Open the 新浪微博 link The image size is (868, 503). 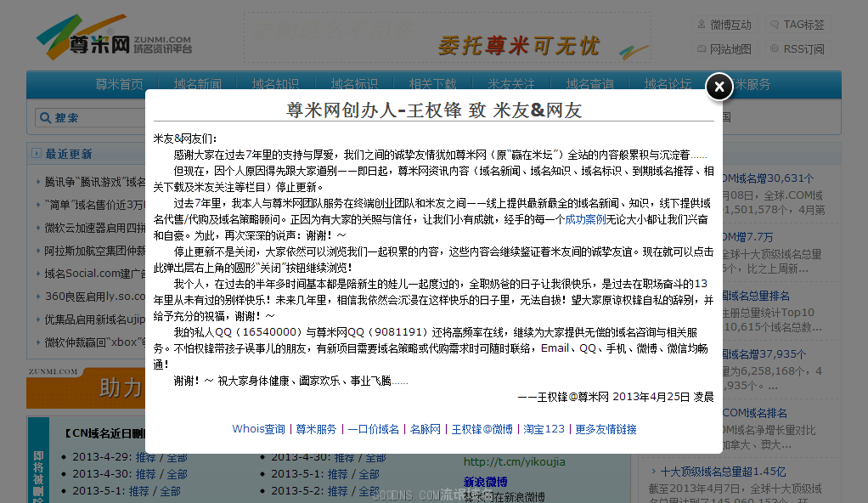pos(486,482)
